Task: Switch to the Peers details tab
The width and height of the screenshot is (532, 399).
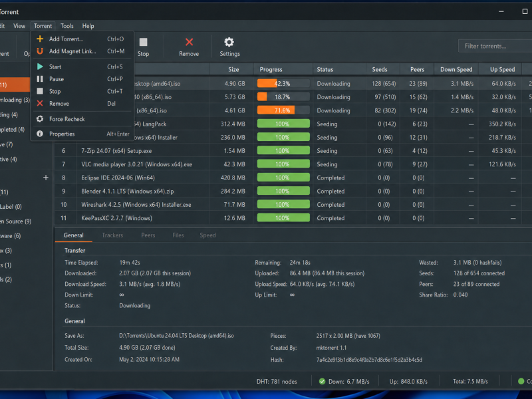Action: point(148,235)
